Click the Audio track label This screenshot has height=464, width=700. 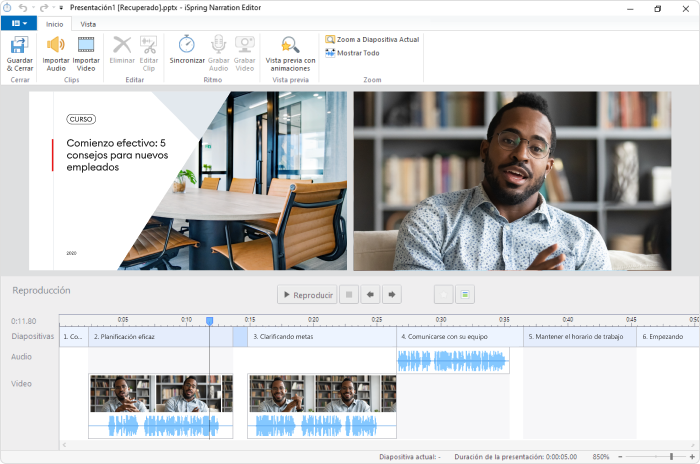(x=21, y=356)
